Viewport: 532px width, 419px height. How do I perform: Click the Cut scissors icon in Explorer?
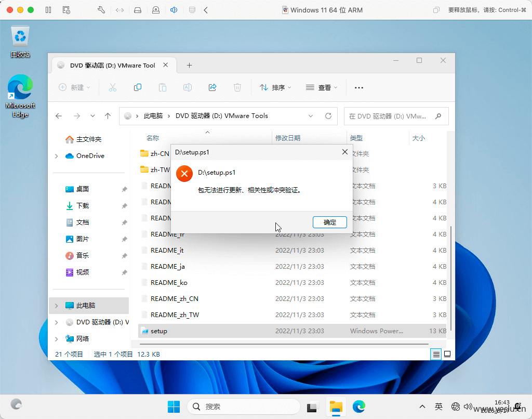click(x=113, y=88)
